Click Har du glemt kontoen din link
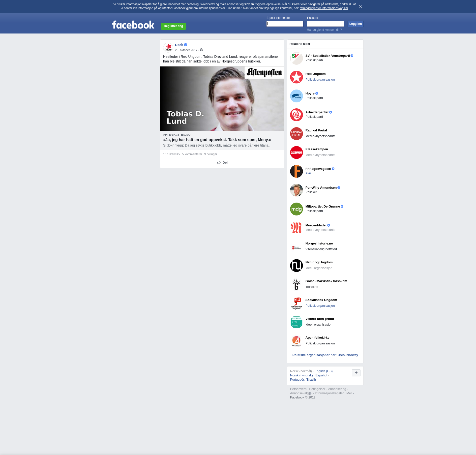476x455 pixels. point(324,30)
